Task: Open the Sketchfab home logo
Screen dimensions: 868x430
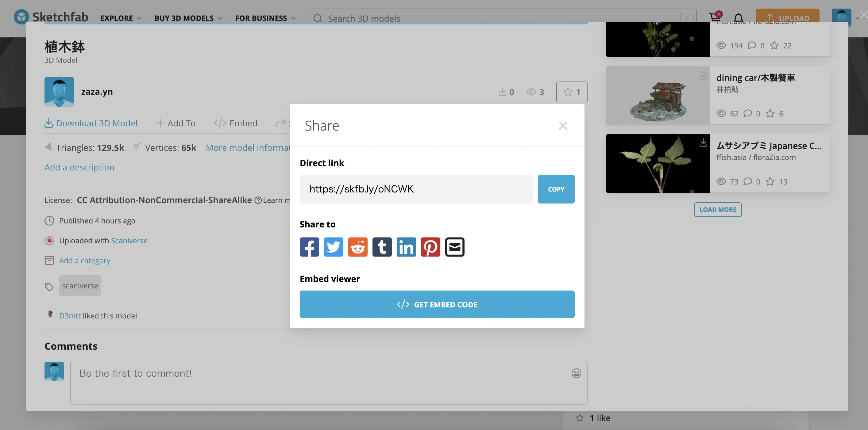Action: [51, 17]
